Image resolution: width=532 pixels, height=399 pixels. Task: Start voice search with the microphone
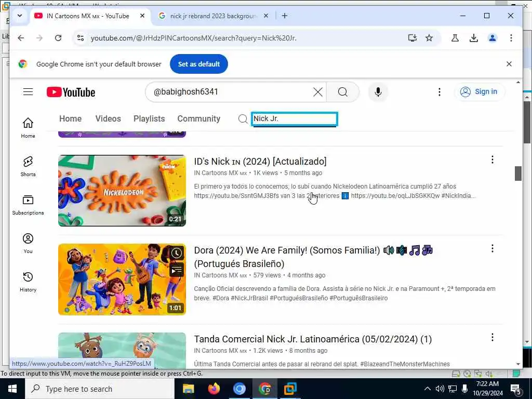coord(378,92)
